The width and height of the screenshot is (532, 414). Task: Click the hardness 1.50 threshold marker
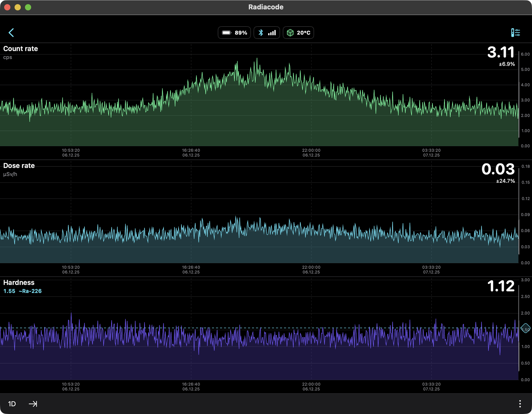pyautogui.click(x=526, y=328)
